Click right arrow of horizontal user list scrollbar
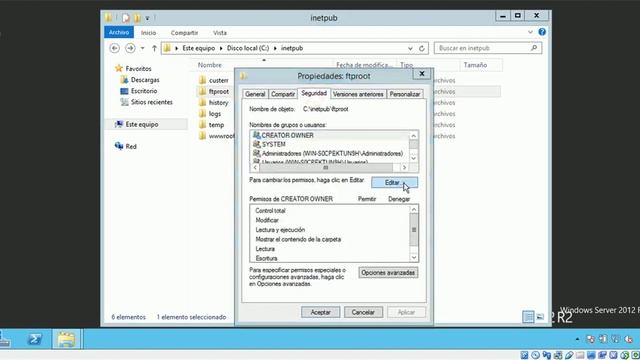Image resolution: width=640 pixels, height=360 pixels. tap(404, 167)
